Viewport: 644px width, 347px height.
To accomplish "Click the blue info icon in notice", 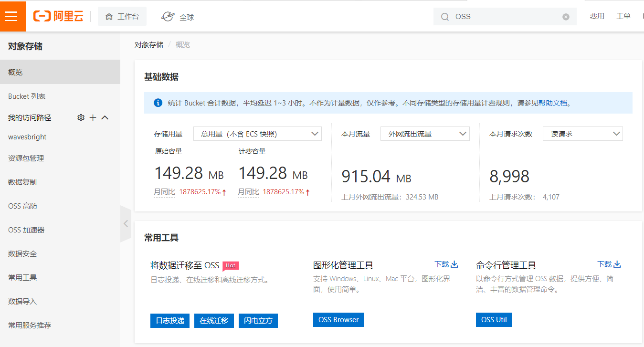I will point(158,103).
